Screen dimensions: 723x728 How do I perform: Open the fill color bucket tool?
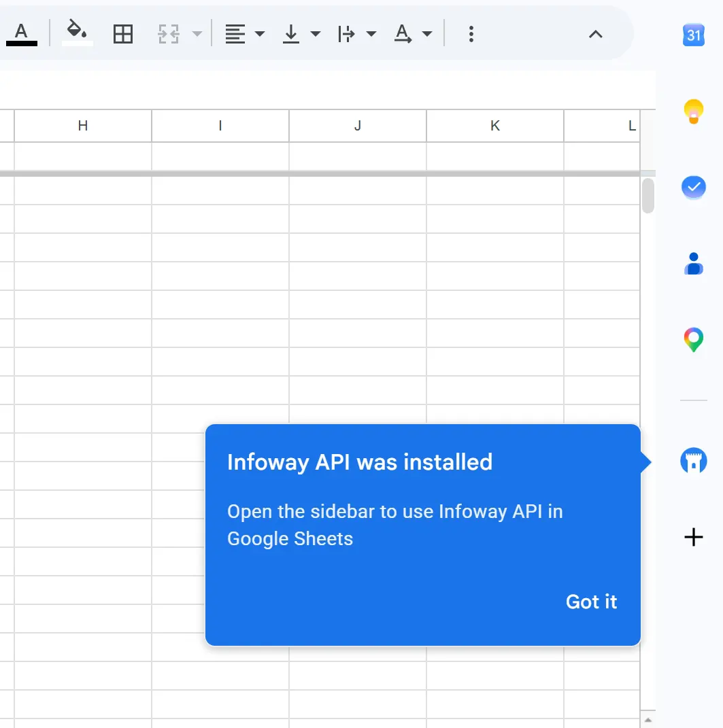[77, 33]
